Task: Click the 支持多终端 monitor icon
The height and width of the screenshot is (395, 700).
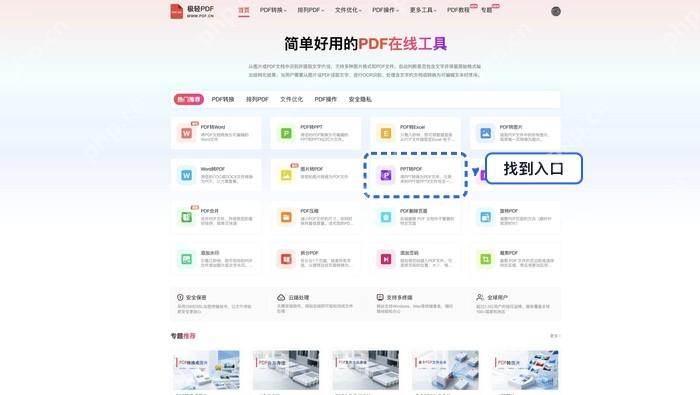Action: [x=380, y=297]
